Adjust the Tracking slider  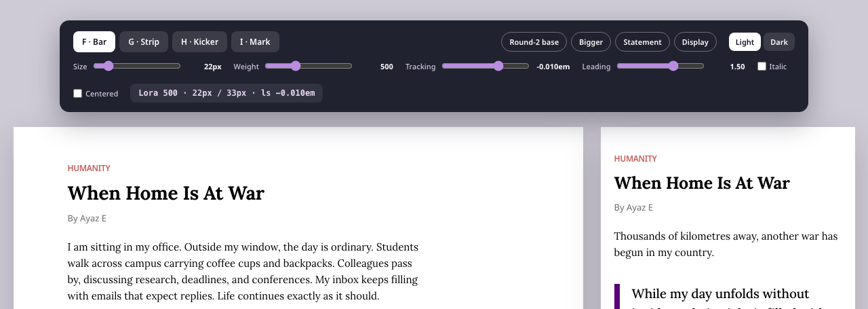[486, 66]
